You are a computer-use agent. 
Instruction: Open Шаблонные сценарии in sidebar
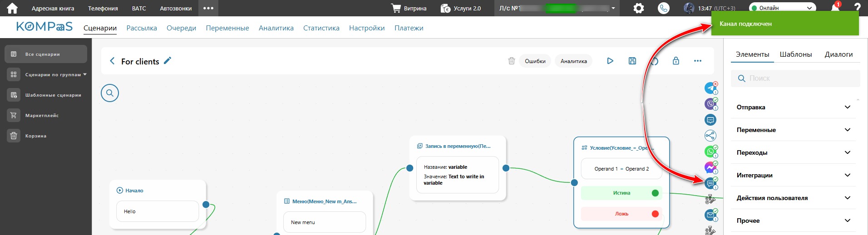click(46, 95)
